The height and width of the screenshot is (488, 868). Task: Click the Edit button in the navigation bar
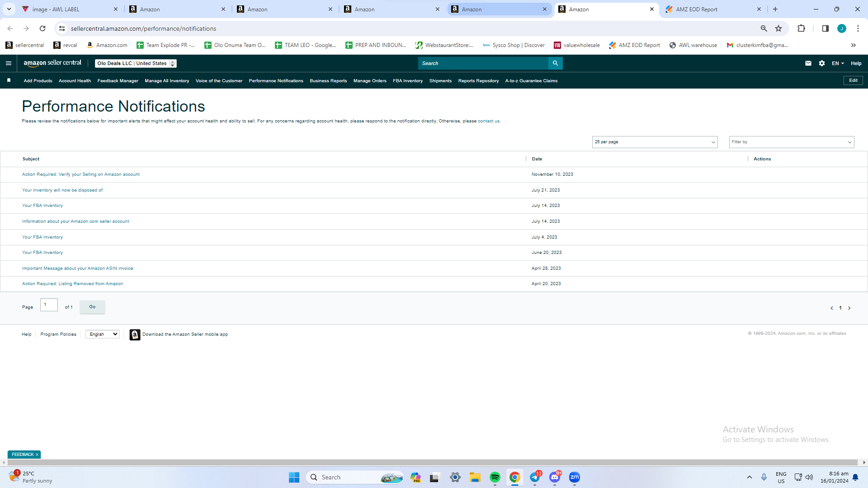[x=853, y=80]
